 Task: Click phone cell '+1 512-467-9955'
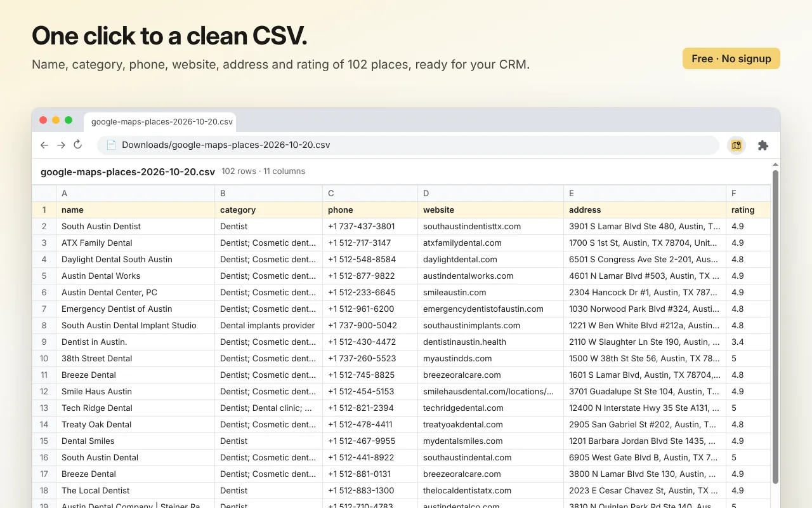click(370, 441)
